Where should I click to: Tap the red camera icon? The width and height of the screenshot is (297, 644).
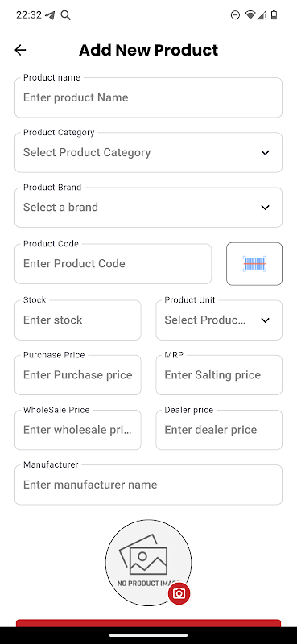(179, 593)
